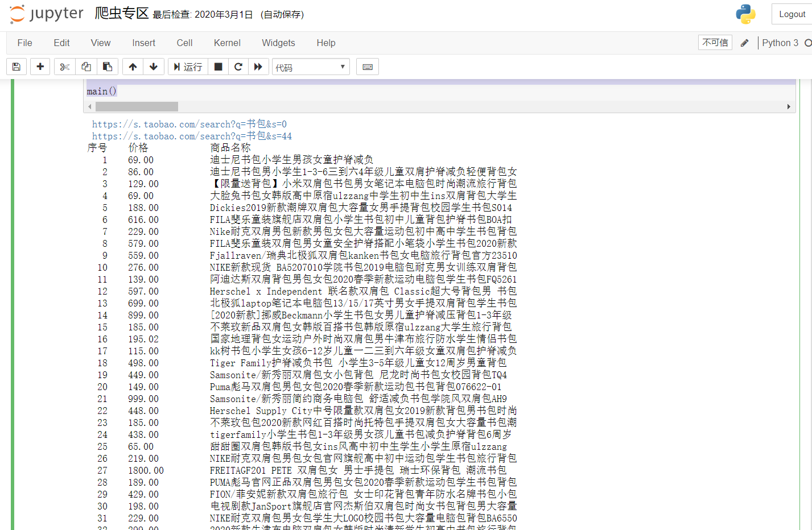Click the 不可信 trust button
This screenshot has width=812, height=530.
click(x=715, y=43)
